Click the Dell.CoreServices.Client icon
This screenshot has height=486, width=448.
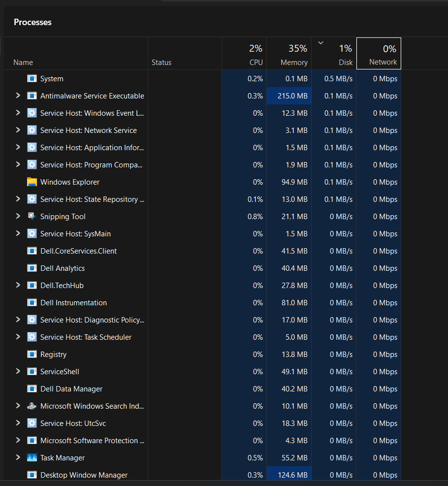click(x=32, y=251)
